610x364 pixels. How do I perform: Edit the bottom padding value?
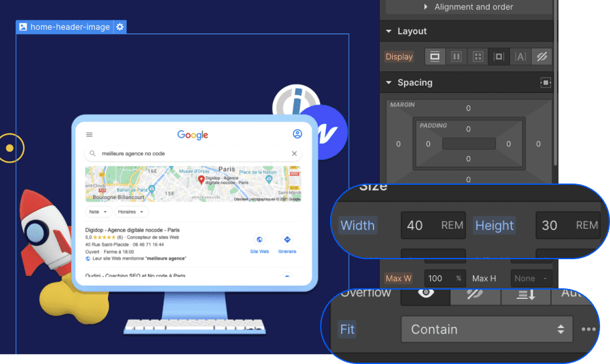coord(469,159)
